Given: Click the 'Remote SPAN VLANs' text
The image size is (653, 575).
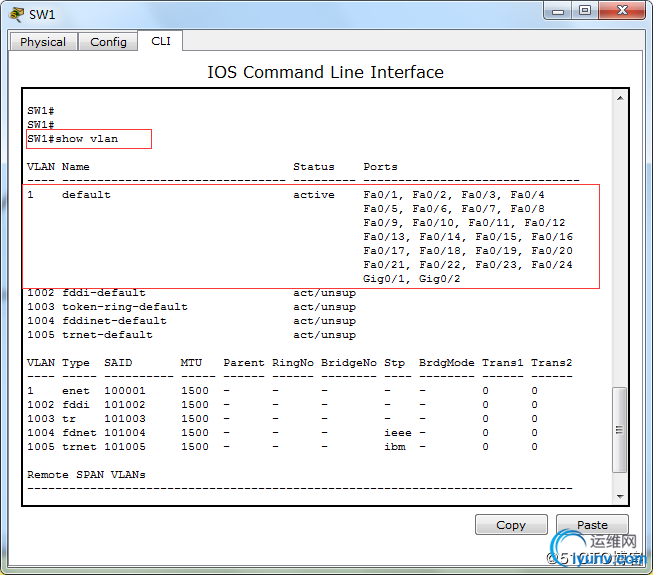Looking at the screenshot, I should (x=86, y=475).
